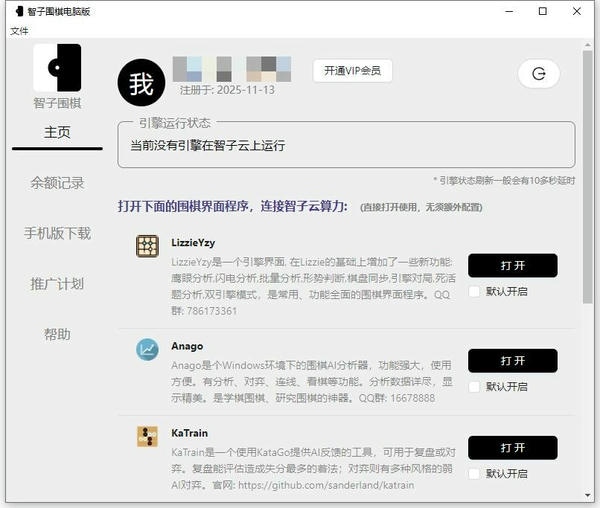This screenshot has width=600, height=508.
Task: Click the vertical scrollbar thumb
Action: (x=587, y=177)
